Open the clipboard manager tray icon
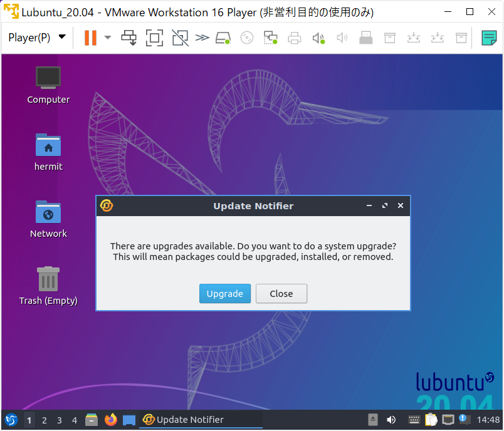This screenshot has width=504, height=431. (x=431, y=420)
